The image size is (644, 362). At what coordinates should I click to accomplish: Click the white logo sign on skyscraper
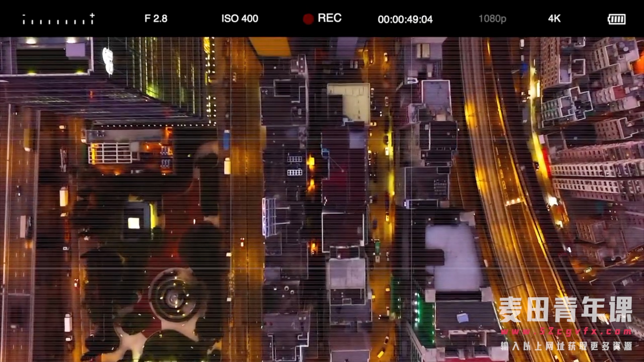[108, 60]
